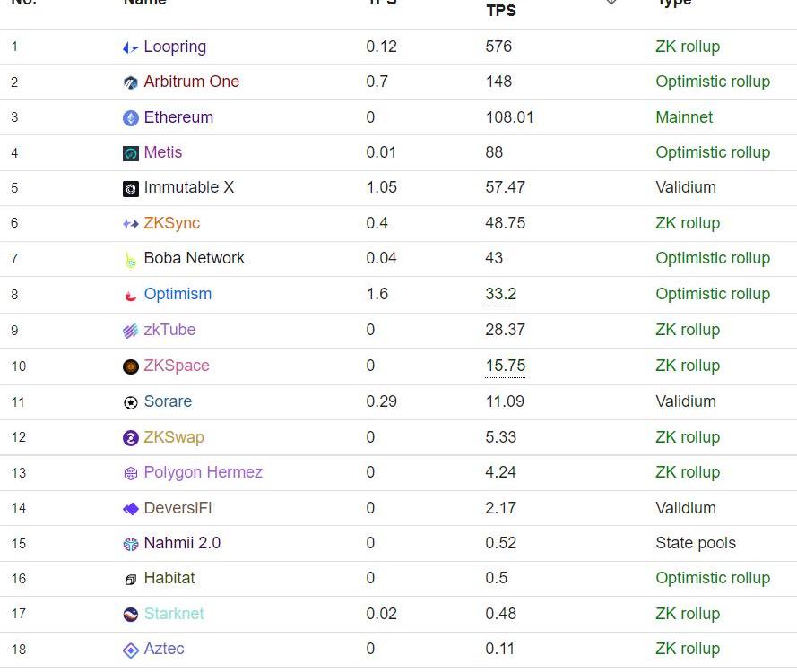Follow the Starknet name link
The height and width of the screenshot is (672, 797).
click(174, 614)
